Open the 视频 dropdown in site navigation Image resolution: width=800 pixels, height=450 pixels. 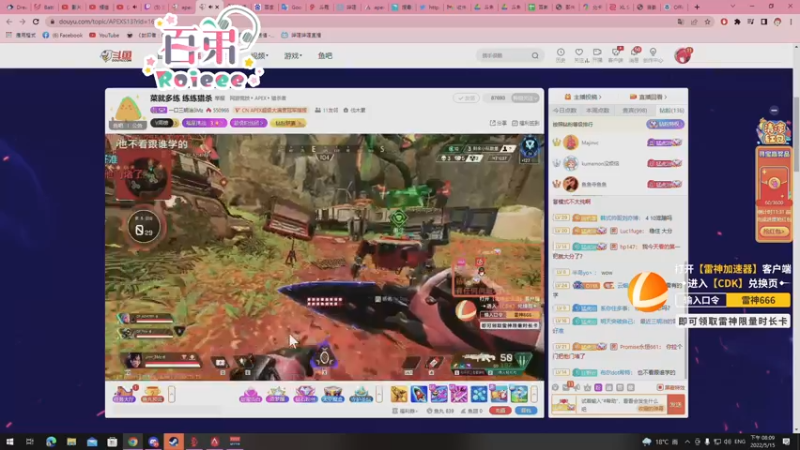tap(260, 56)
